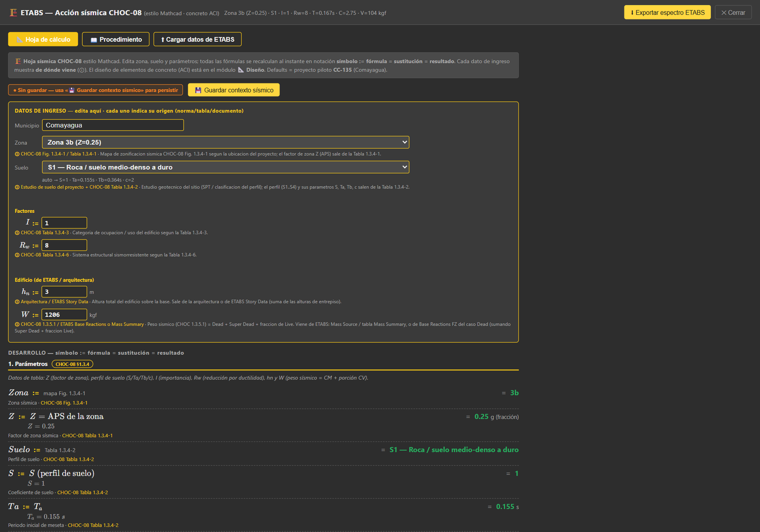Click the S result value '1' in green
Image resolution: width=760 pixels, height=532 pixels.
tap(517, 474)
